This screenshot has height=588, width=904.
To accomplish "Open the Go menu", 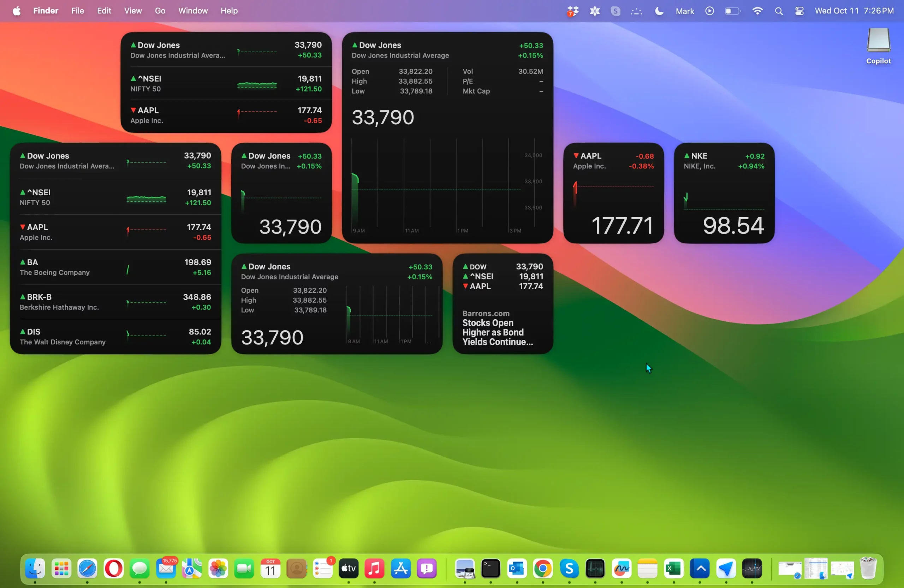I will pyautogui.click(x=160, y=11).
